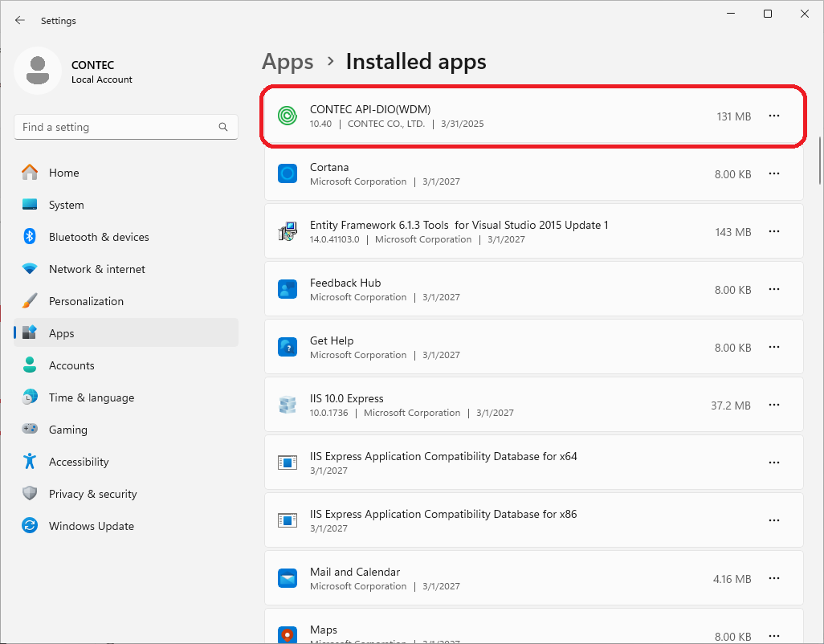Select the Mail and Calendar app name

pyautogui.click(x=355, y=572)
